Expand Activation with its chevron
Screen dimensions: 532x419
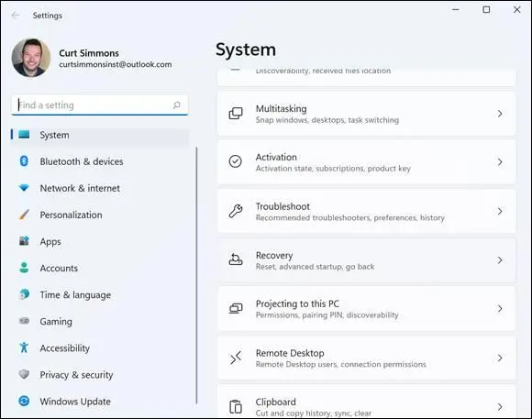pos(500,162)
